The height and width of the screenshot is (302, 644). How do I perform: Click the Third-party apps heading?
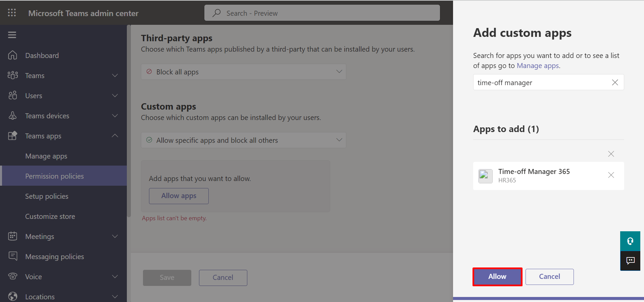point(177,38)
